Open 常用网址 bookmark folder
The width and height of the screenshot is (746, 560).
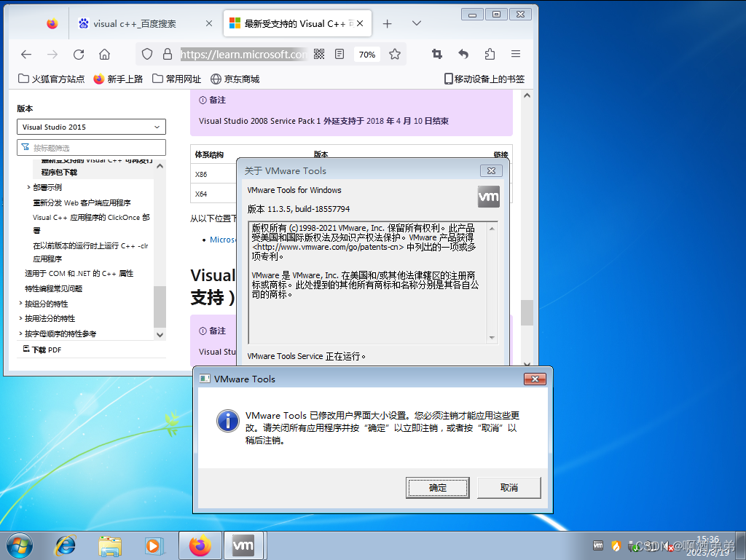tap(176, 79)
